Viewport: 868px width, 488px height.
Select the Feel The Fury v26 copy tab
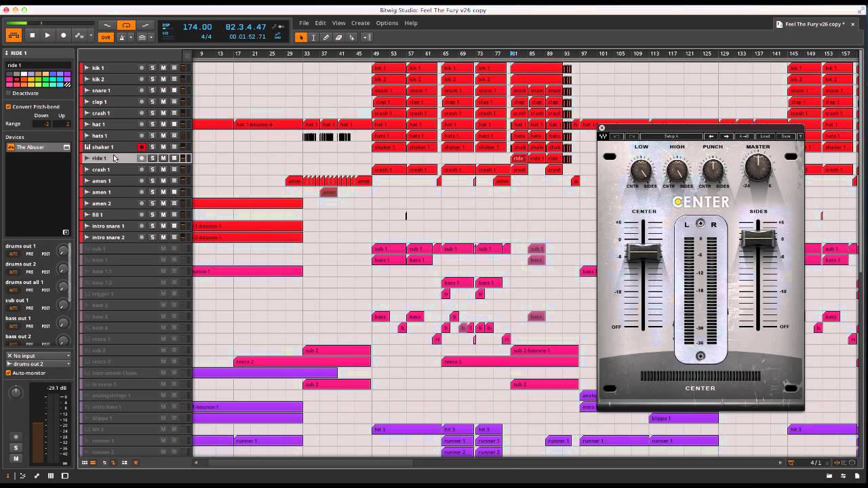click(x=814, y=24)
